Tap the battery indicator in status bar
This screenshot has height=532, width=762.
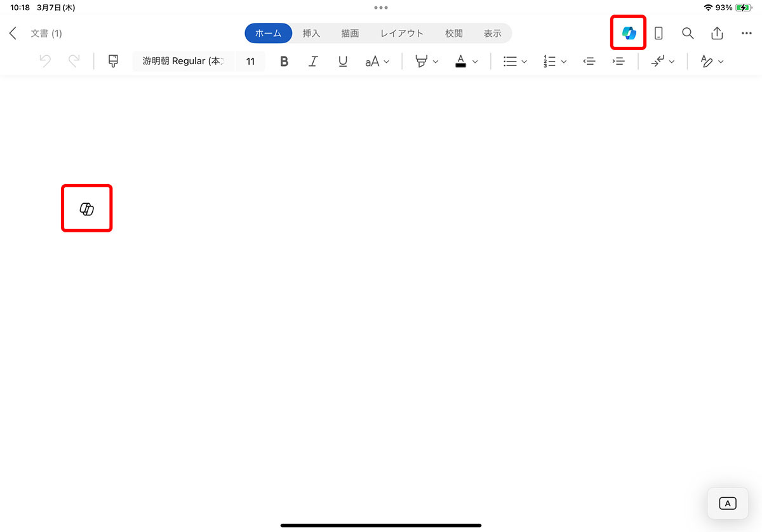pyautogui.click(x=744, y=8)
